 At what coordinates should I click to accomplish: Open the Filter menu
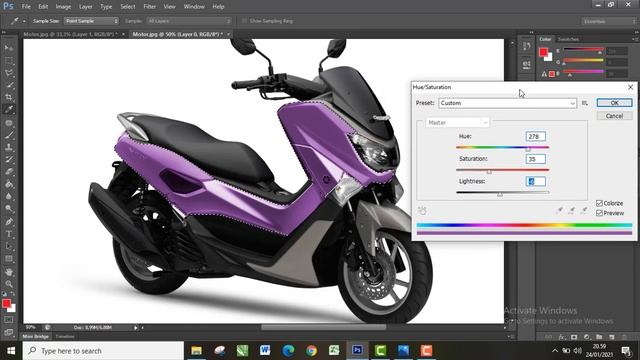pyautogui.click(x=149, y=7)
